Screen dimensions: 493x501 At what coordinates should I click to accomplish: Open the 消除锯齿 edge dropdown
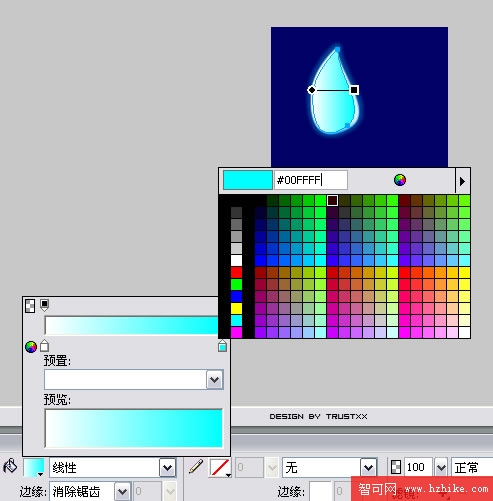[122, 491]
